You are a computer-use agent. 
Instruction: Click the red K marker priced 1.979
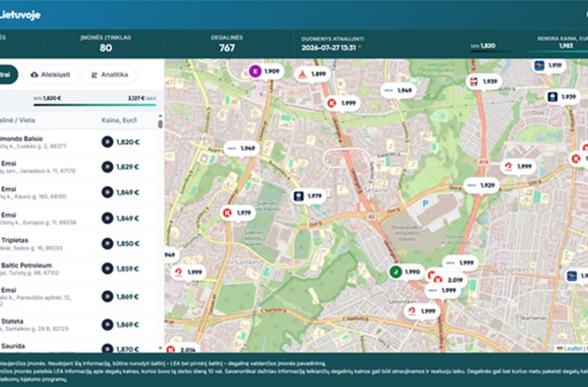click(238, 213)
